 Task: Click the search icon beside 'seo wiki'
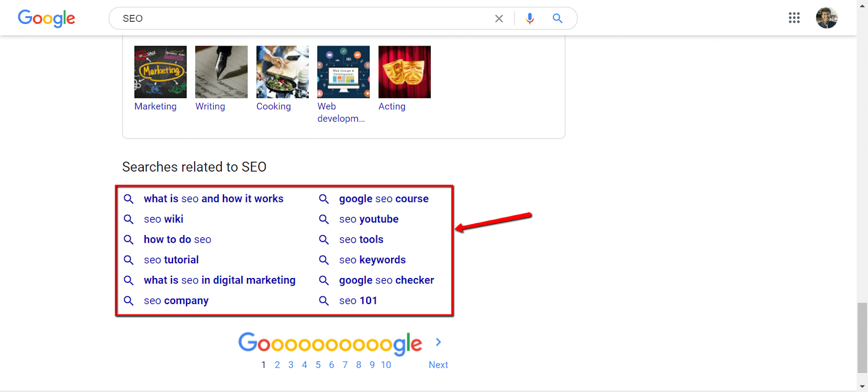(x=129, y=219)
